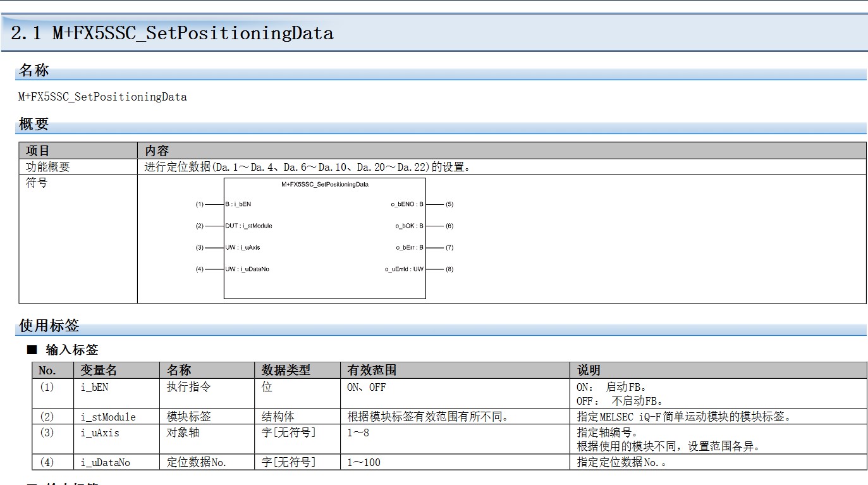The image size is (868, 485).
Task: Click the 使用标签 section heading
Action: 49,326
